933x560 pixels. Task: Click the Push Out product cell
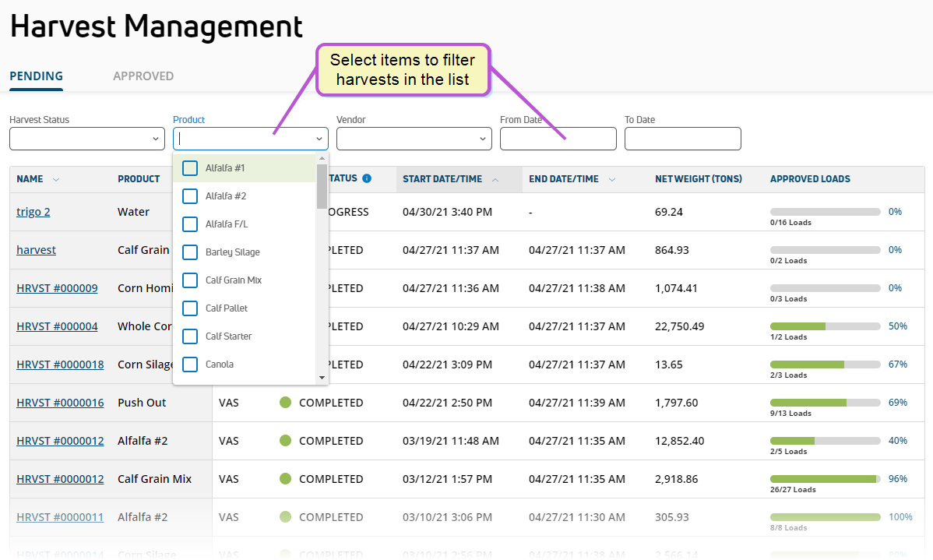pyautogui.click(x=142, y=403)
